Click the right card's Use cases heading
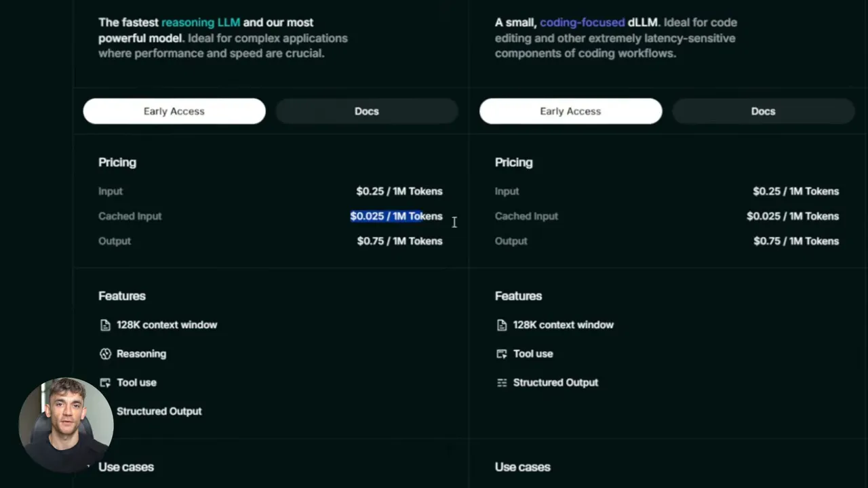This screenshot has width=868, height=488. [523, 467]
